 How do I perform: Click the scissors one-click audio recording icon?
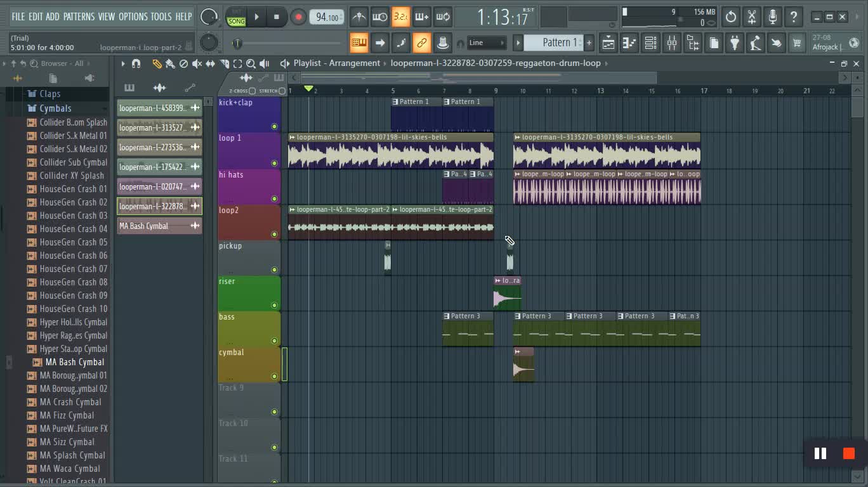(752, 17)
